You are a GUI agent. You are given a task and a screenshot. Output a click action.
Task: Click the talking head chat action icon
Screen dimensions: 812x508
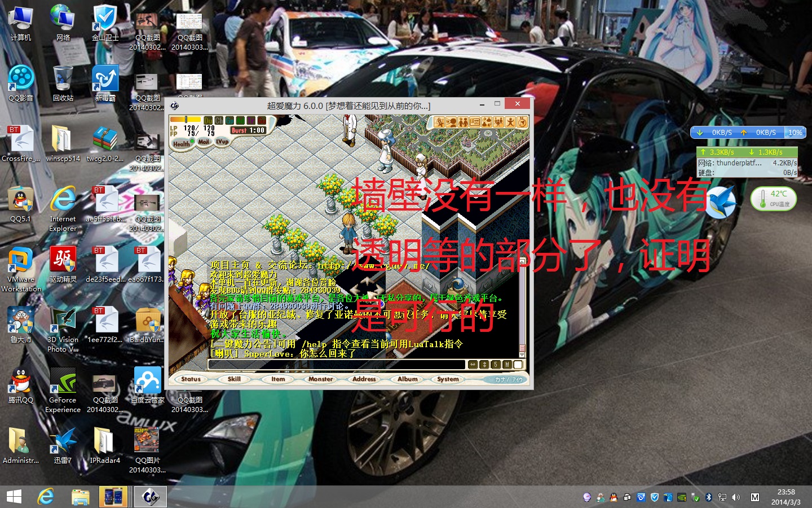pos(451,122)
